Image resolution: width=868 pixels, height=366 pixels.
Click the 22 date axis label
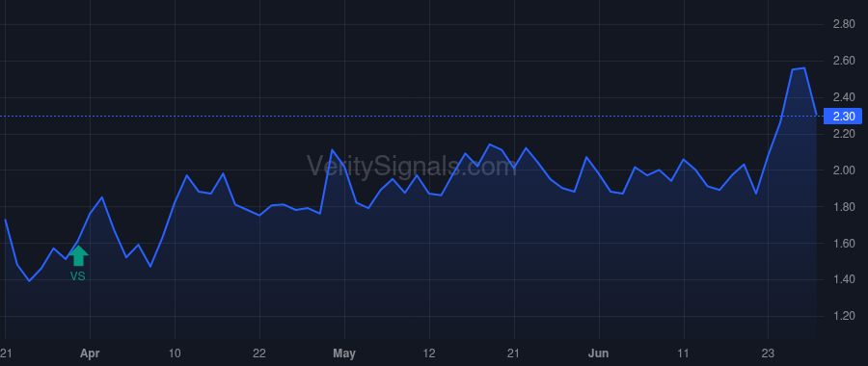(259, 353)
